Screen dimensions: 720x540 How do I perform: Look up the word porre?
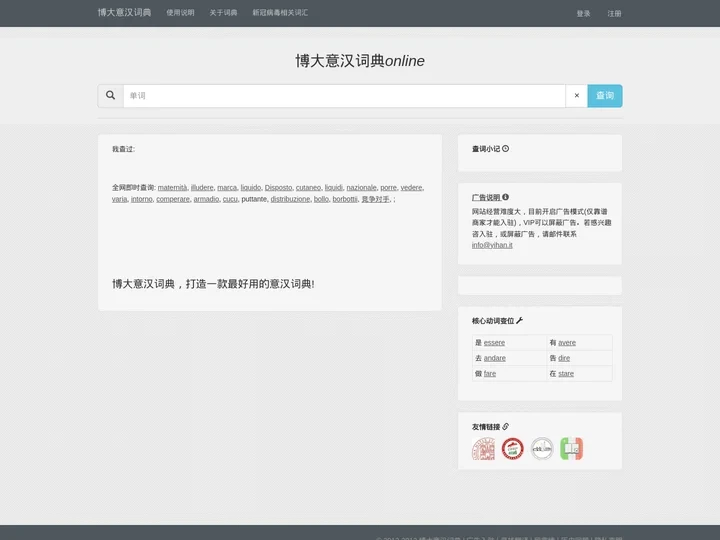pyautogui.click(x=388, y=187)
